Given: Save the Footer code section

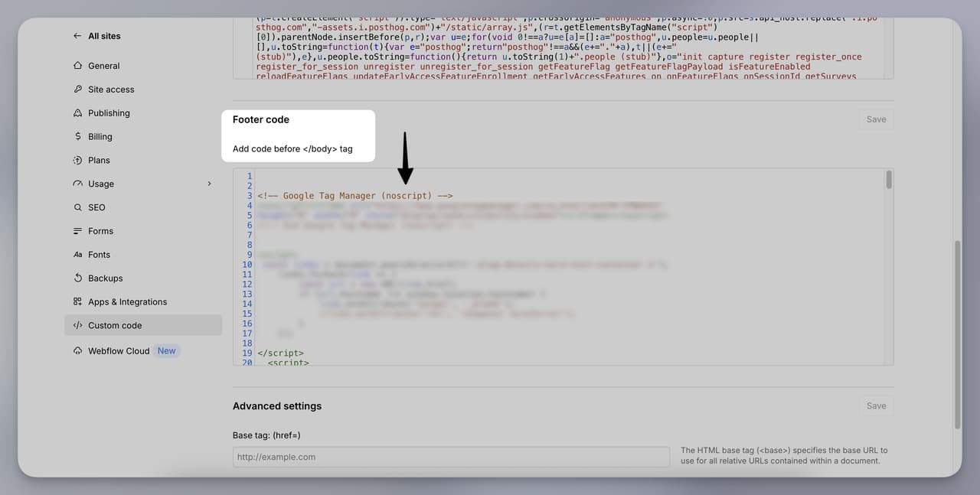Looking at the screenshot, I should pos(876,119).
